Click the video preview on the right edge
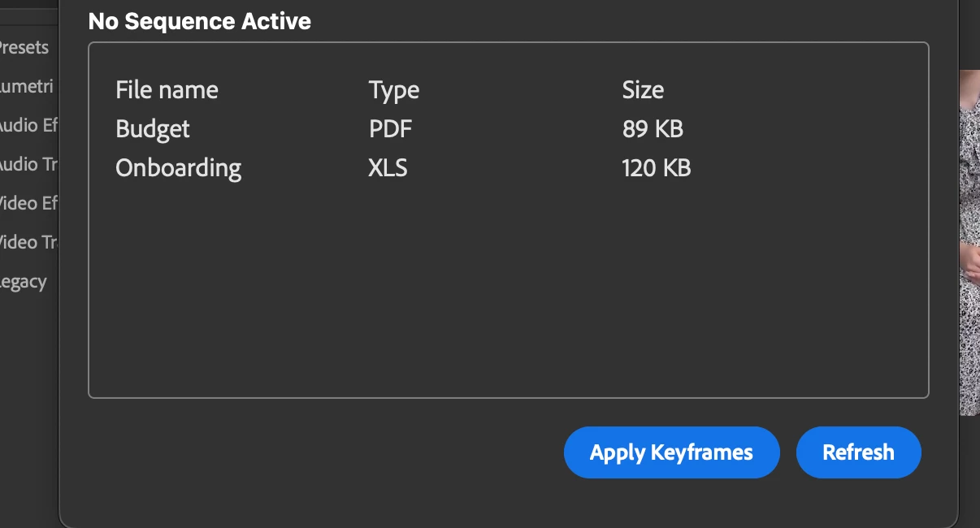The image size is (980, 528). click(x=969, y=242)
